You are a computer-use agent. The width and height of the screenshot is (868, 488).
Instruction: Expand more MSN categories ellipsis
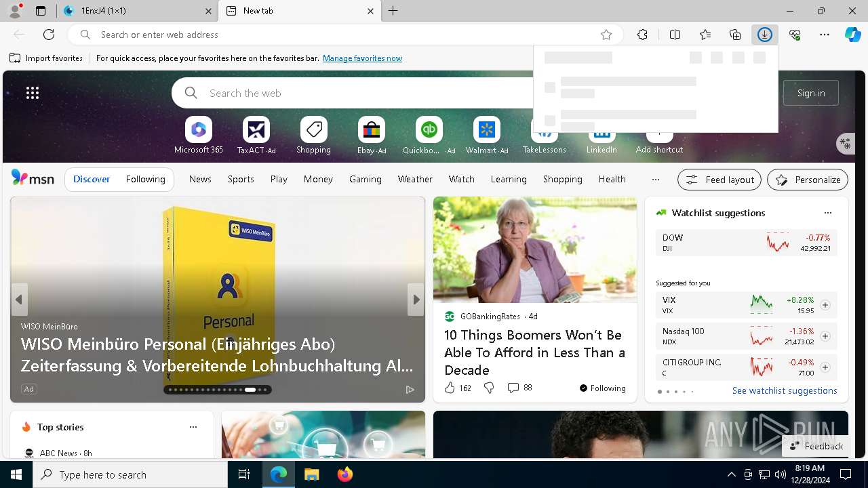coord(655,179)
